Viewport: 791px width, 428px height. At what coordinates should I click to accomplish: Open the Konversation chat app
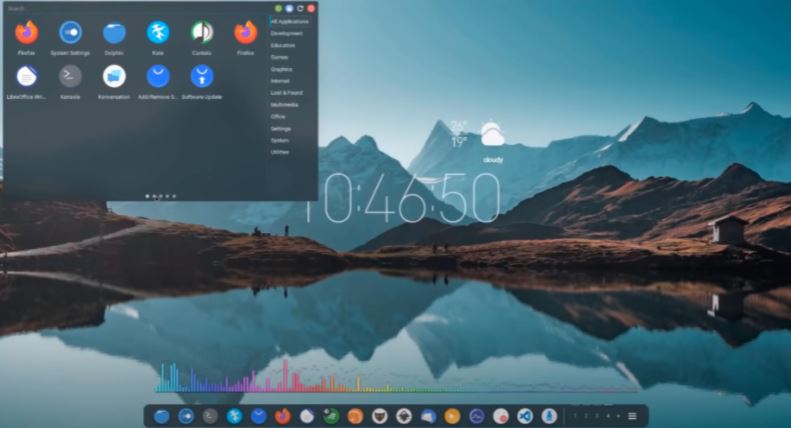(114, 76)
